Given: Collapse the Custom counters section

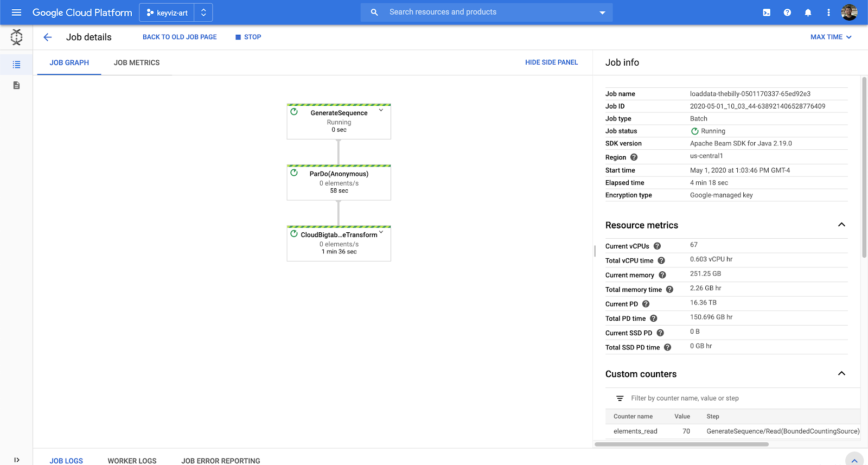Looking at the screenshot, I should [841, 374].
